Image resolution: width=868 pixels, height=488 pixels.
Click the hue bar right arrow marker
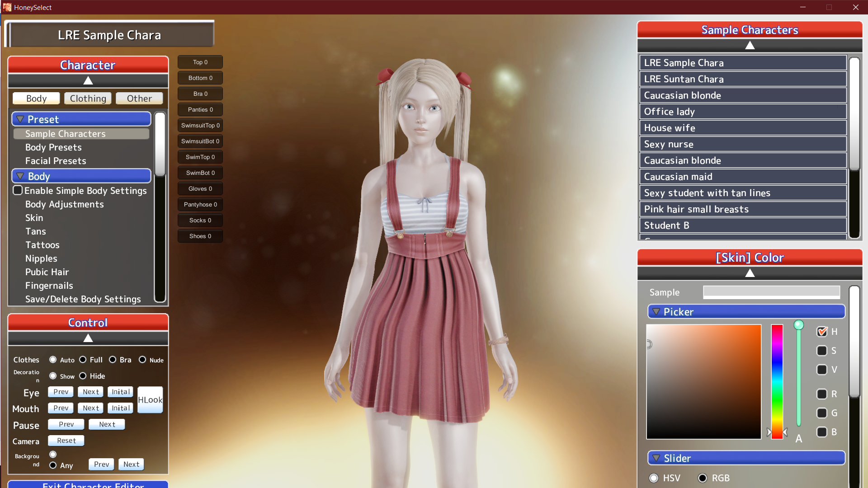(x=785, y=432)
